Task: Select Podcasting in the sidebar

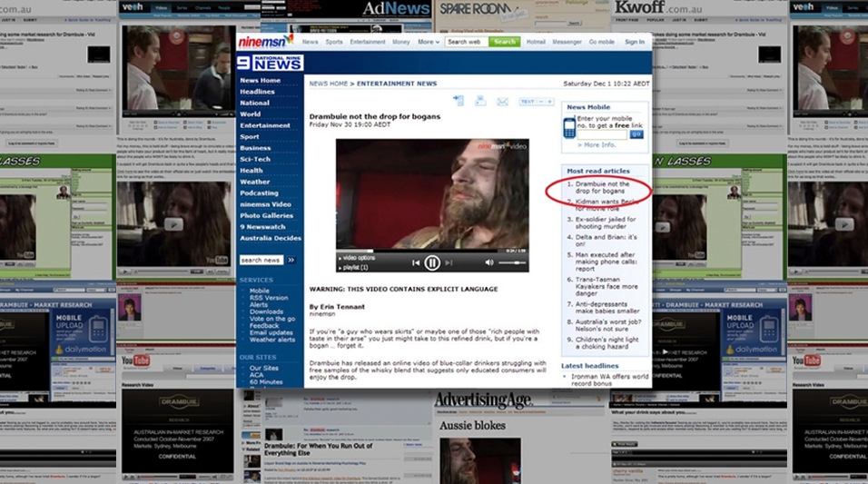Action: click(259, 193)
